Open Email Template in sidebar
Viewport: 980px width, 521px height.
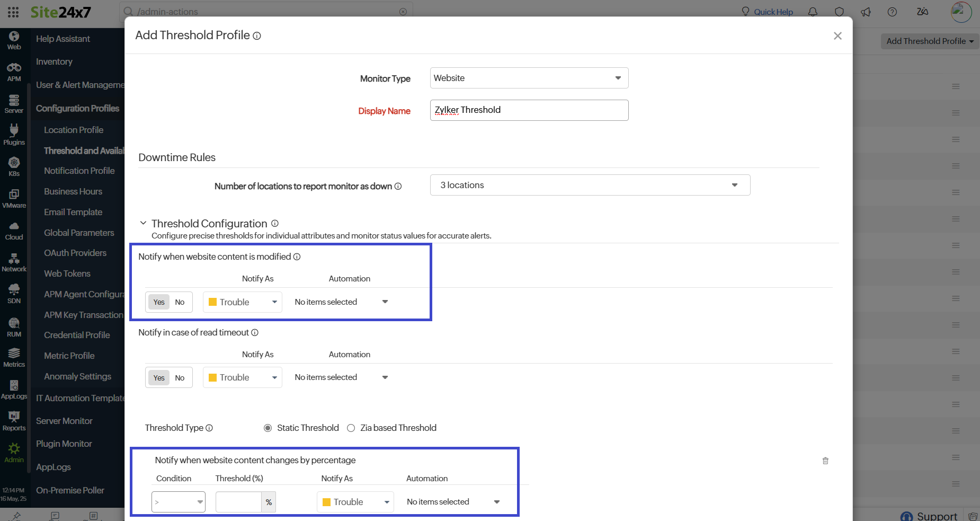(73, 212)
